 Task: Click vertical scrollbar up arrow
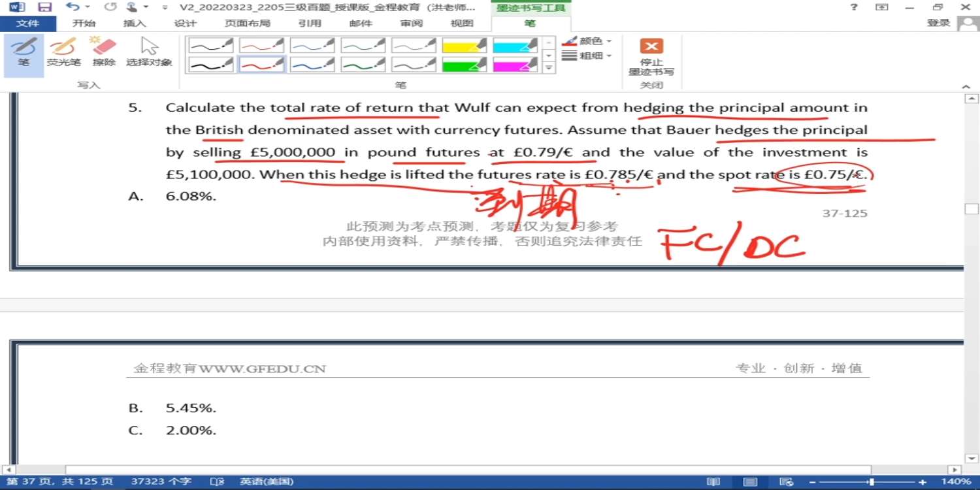972,99
